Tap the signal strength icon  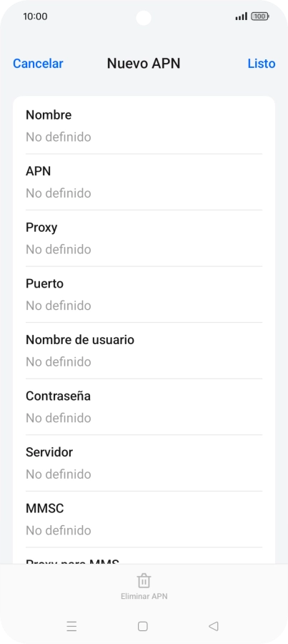242,16
